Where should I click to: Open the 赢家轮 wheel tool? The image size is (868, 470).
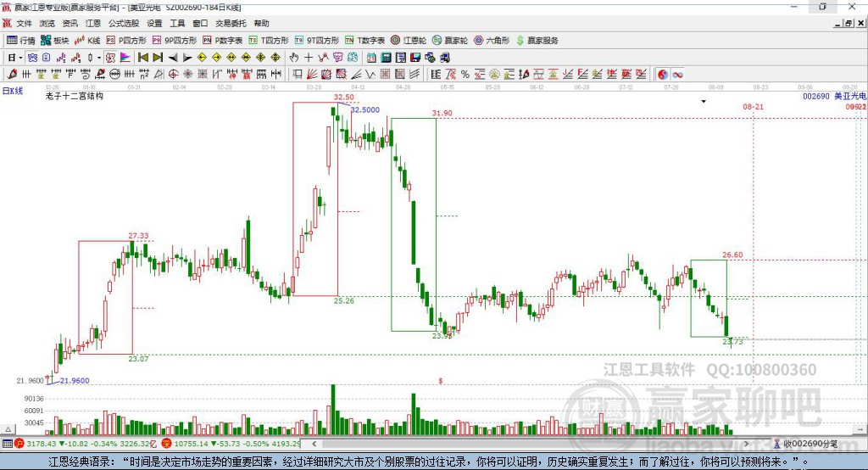(x=450, y=41)
